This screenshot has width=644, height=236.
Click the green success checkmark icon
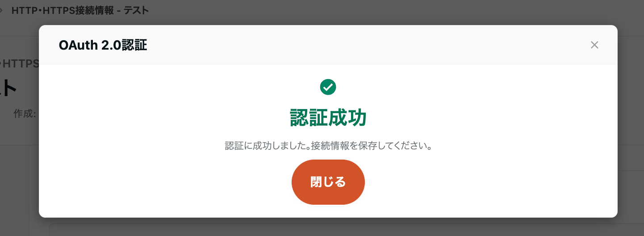point(328,87)
